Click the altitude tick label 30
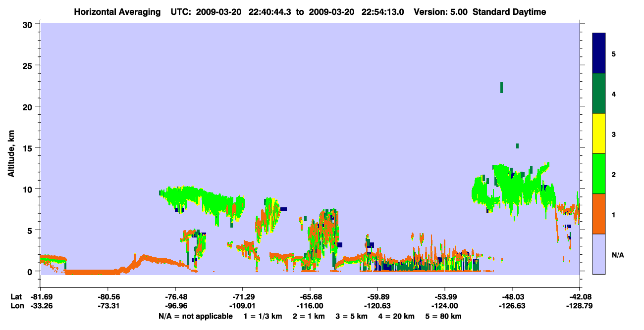The height and width of the screenshot is (330, 644). click(x=29, y=24)
